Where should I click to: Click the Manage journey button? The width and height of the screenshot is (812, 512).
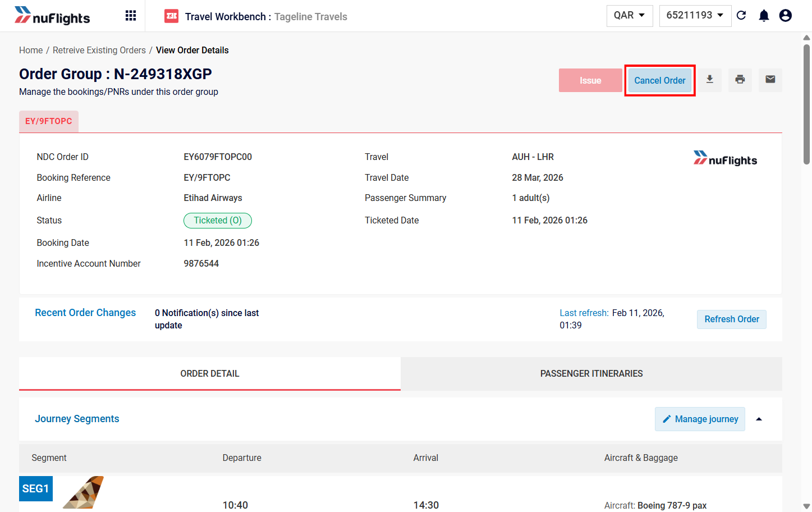(x=700, y=419)
